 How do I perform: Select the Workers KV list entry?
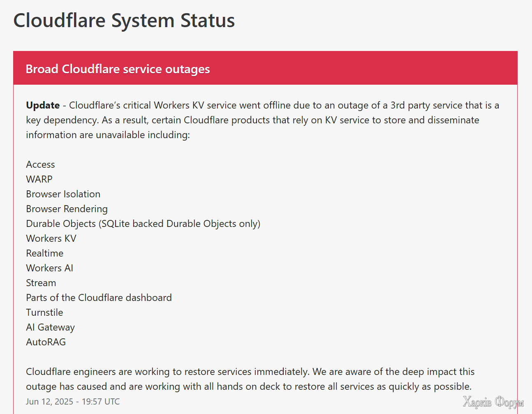pos(51,238)
